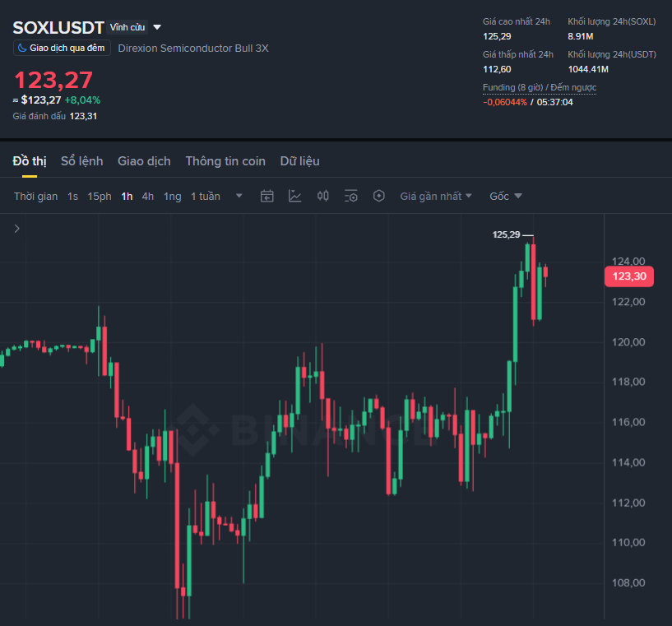Select the 4h interval

point(148,197)
